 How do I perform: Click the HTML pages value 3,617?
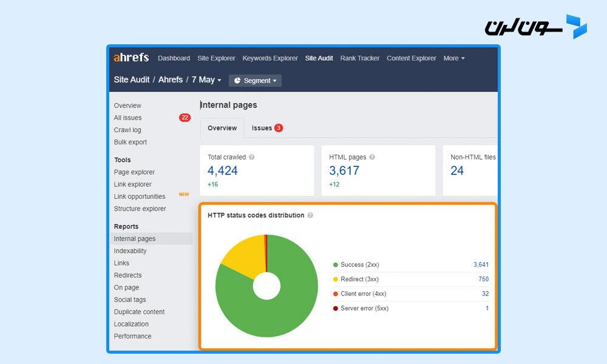(x=344, y=170)
